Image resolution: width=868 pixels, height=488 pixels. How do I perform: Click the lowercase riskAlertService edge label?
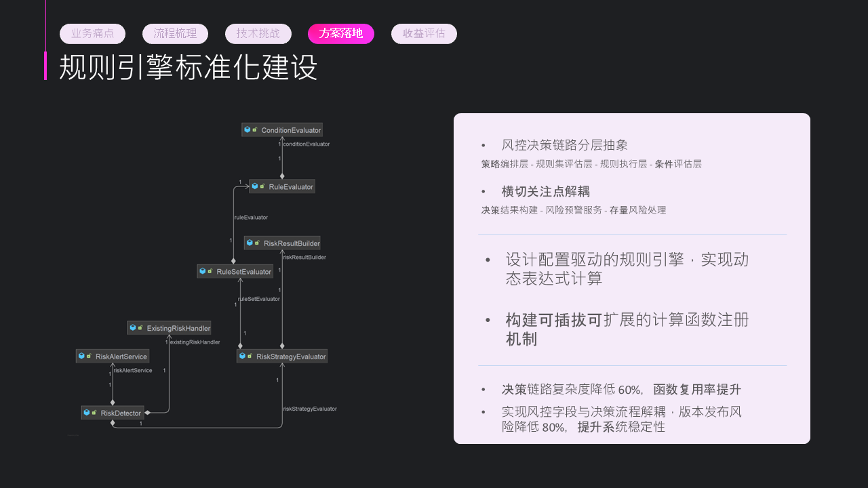coord(133,371)
